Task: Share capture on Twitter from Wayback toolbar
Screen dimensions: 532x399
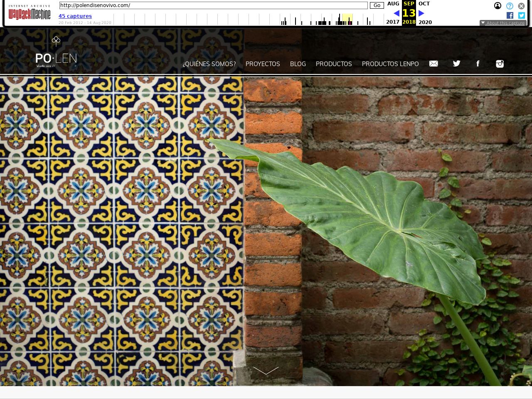Action: pyautogui.click(x=521, y=15)
